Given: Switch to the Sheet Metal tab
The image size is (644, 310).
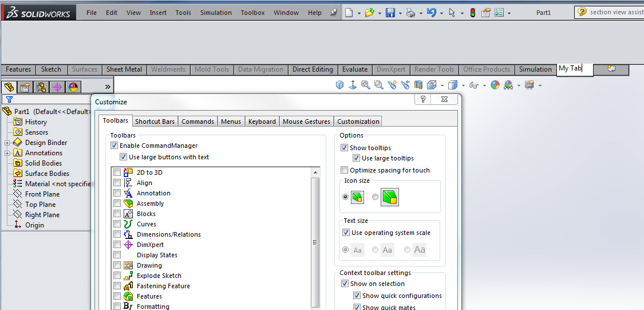Looking at the screenshot, I should point(124,69).
